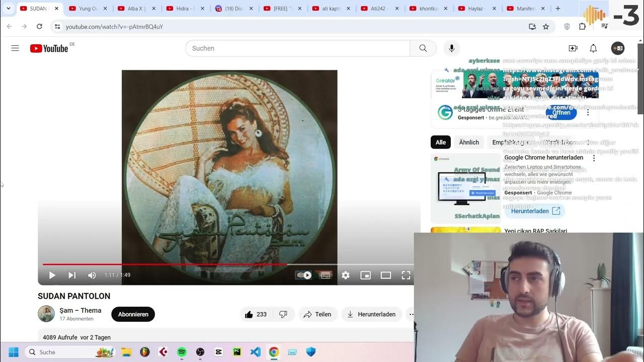The image size is (644, 362).
Task: Switch to the Haylaz browser tab
Action: [478, 9]
